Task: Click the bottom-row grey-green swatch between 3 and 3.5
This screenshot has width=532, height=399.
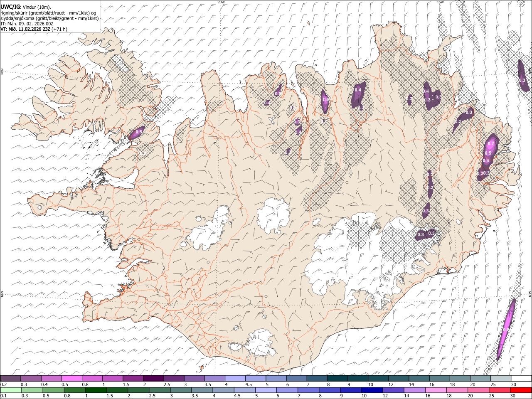Action: tap(181, 390)
